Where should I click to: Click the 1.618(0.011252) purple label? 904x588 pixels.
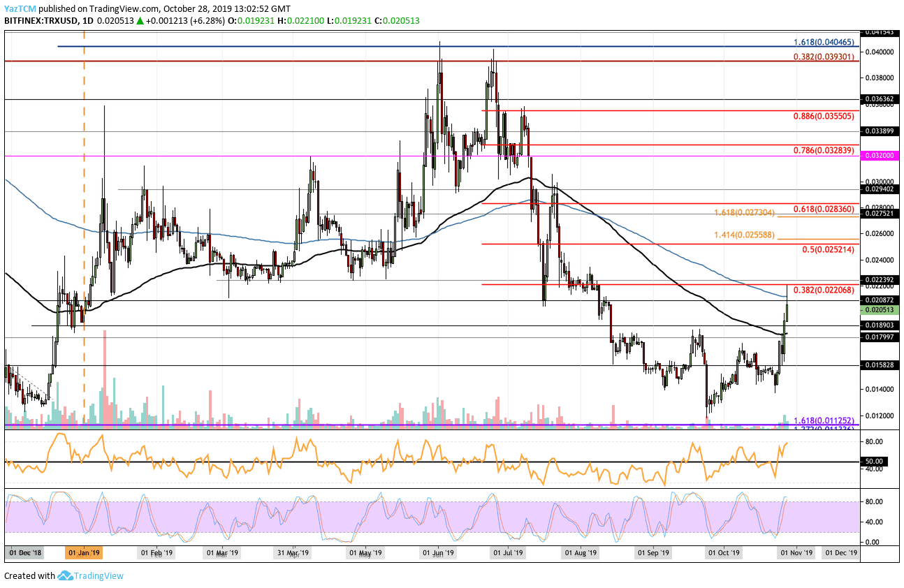coord(824,421)
